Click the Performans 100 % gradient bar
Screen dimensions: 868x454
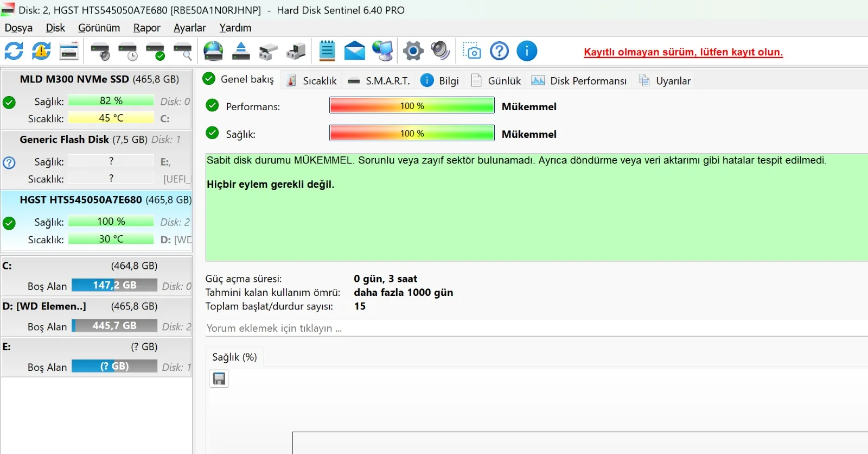pos(412,105)
